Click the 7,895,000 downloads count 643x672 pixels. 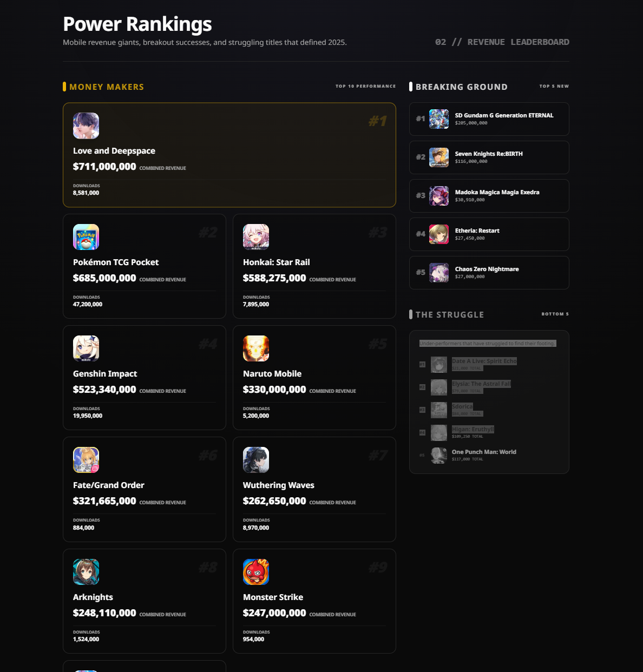[x=256, y=304]
